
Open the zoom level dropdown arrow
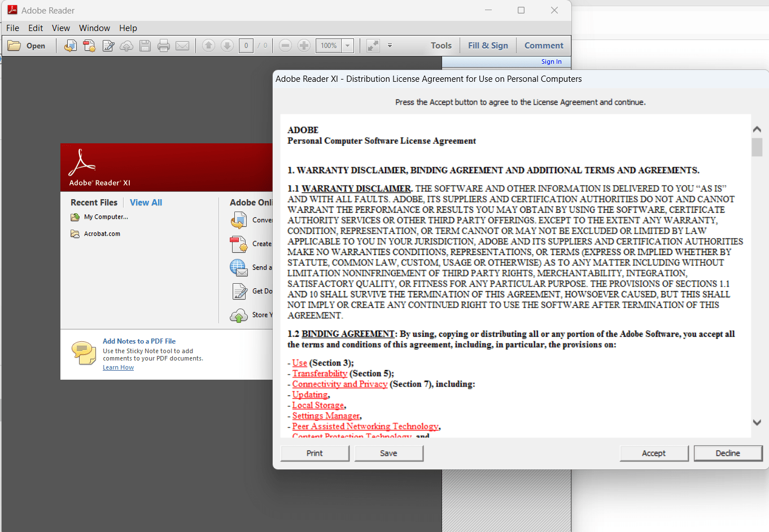pos(348,46)
